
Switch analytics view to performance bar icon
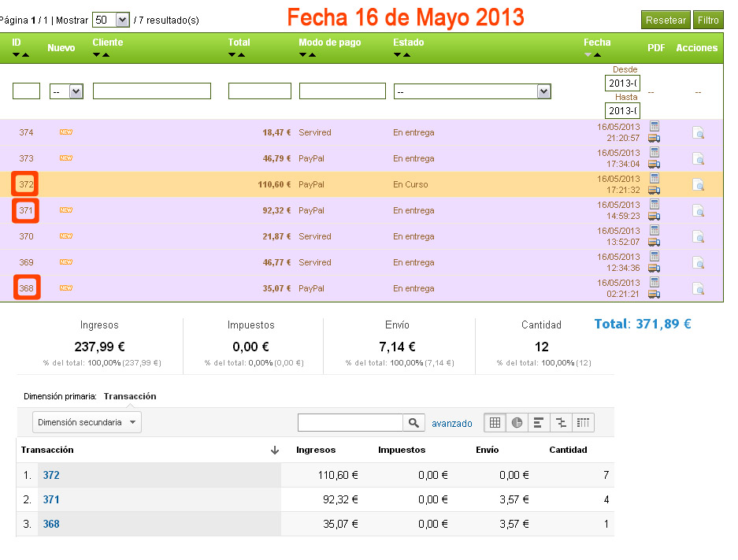(x=539, y=423)
